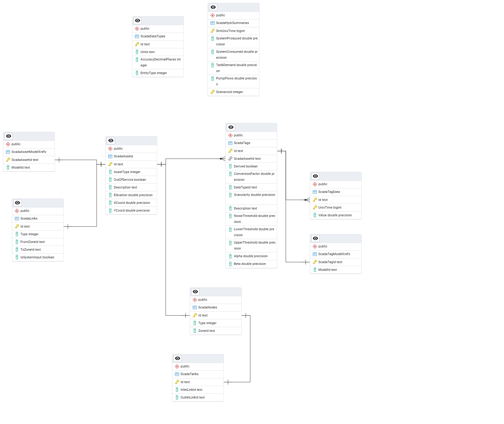Click key icon for UnixTime bigint

tap(315, 207)
